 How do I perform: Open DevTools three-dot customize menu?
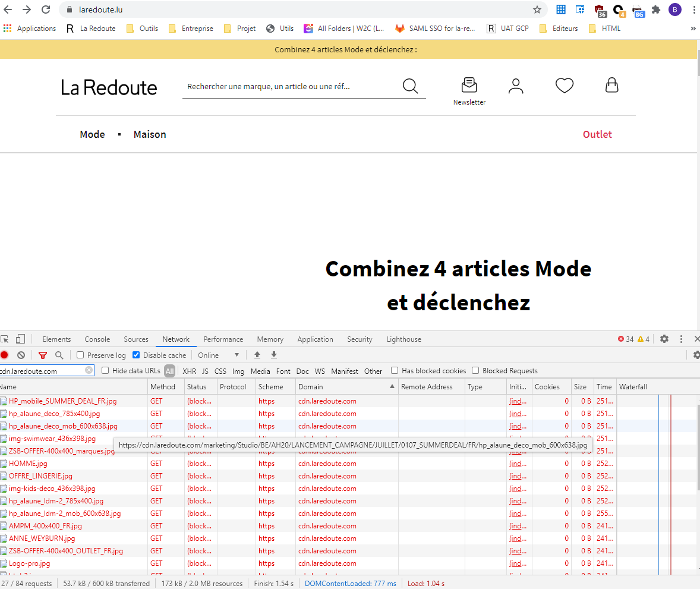tap(681, 339)
